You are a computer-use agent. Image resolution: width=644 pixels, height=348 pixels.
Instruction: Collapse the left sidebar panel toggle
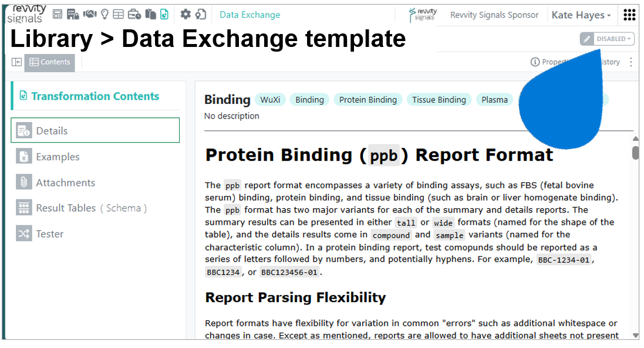tap(17, 62)
